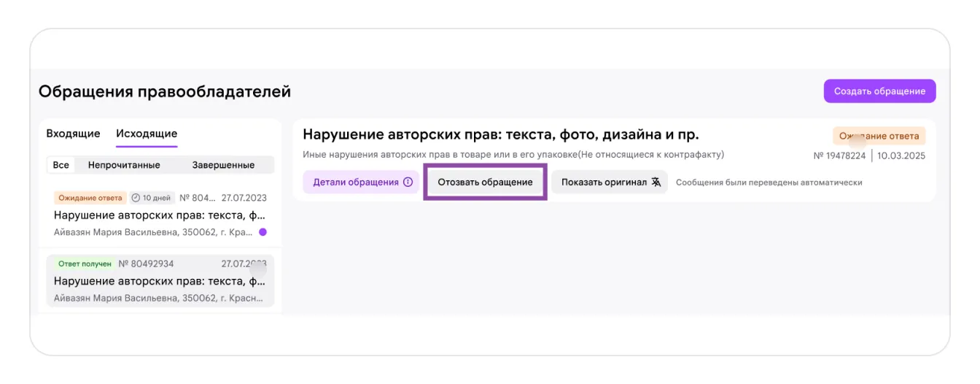
Task: Click the 10 дней deadline badge
Action: (x=151, y=198)
